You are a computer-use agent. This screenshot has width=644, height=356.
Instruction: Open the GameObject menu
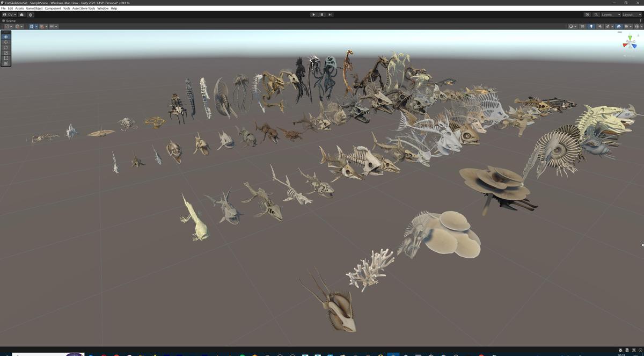click(x=33, y=8)
